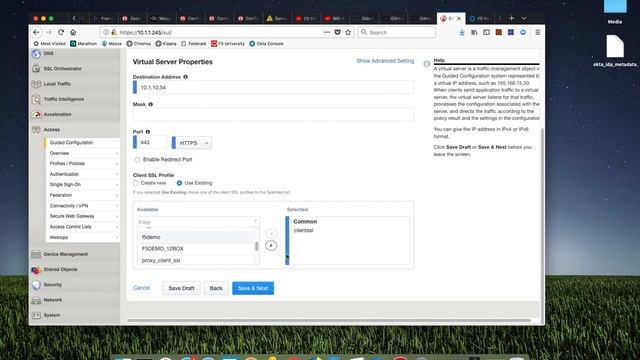The width and height of the screenshot is (640, 360).
Task: Open SSL Orchestrator in the sidebar
Action: [x=62, y=69]
